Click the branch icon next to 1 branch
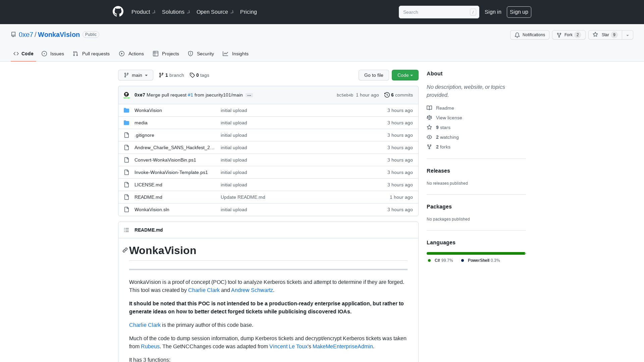The width and height of the screenshot is (644, 362). click(x=161, y=75)
